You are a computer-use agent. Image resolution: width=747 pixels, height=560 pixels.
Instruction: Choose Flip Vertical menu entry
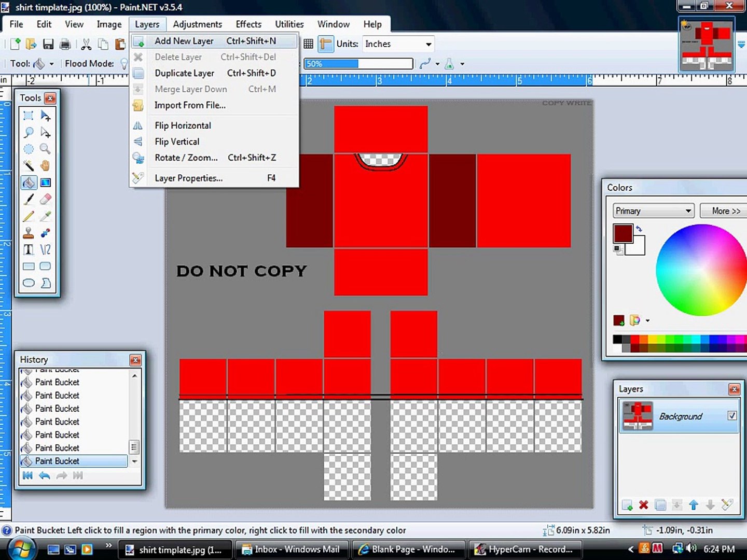214,142
